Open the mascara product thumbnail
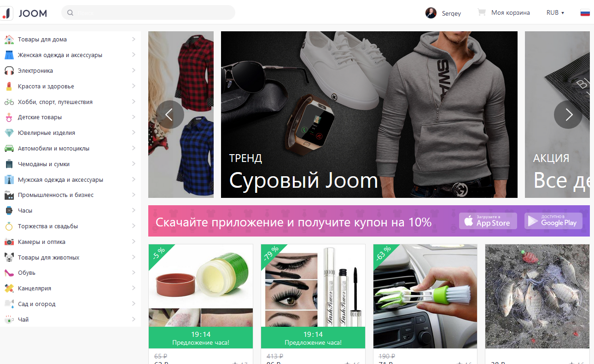The height and width of the screenshot is (364, 594). click(313, 285)
